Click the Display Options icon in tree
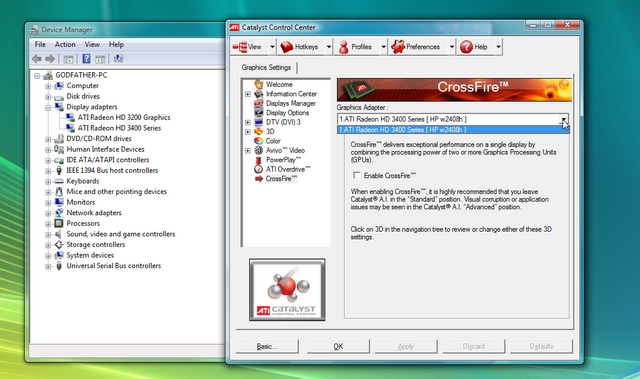The image size is (640, 379). click(x=258, y=113)
